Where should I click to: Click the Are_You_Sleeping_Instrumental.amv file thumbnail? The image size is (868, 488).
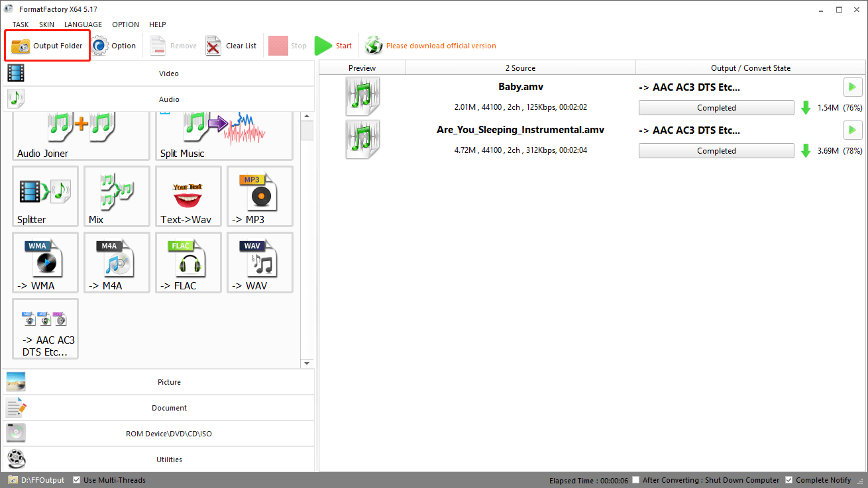click(x=362, y=140)
